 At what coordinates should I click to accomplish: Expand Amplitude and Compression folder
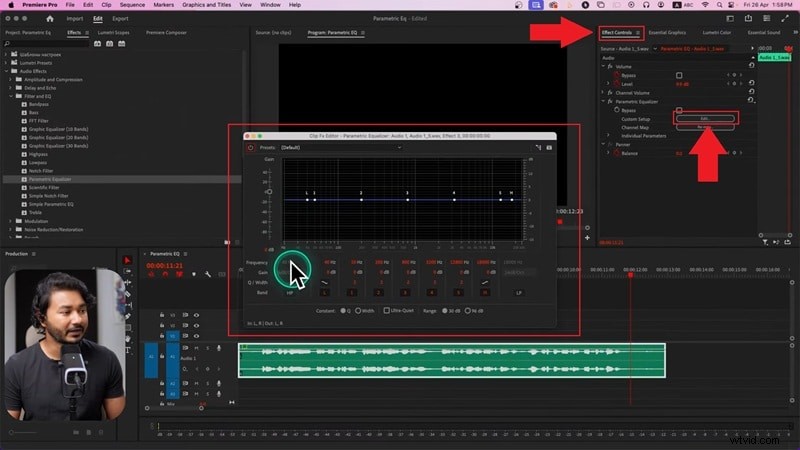11,80
